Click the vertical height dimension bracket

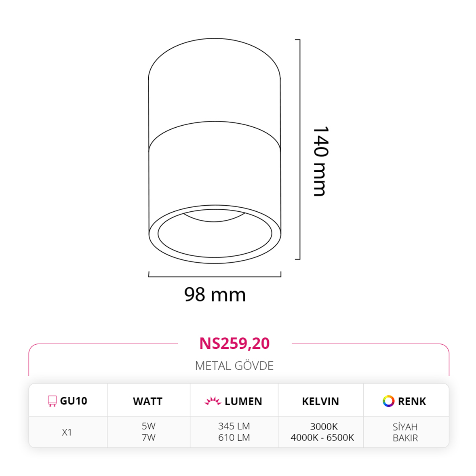click(298, 150)
